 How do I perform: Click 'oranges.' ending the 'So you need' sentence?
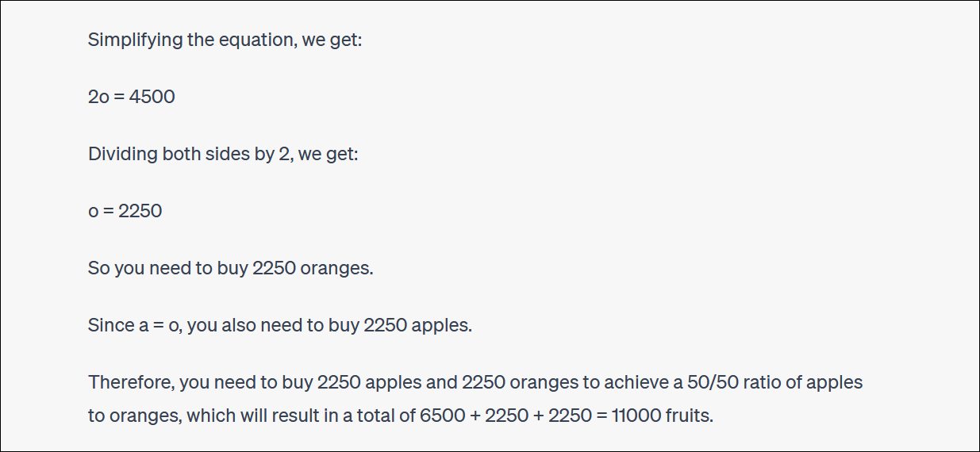pyautogui.click(x=336, y=268)
